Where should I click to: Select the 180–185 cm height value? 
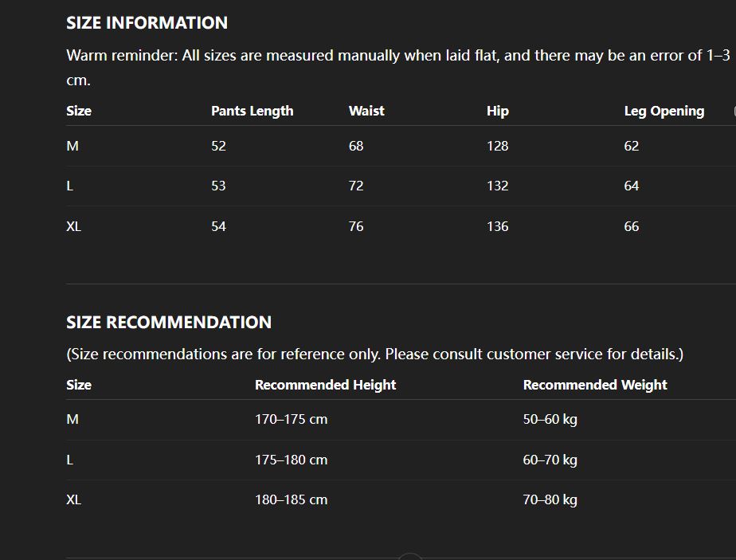click(x=291, y=500)
